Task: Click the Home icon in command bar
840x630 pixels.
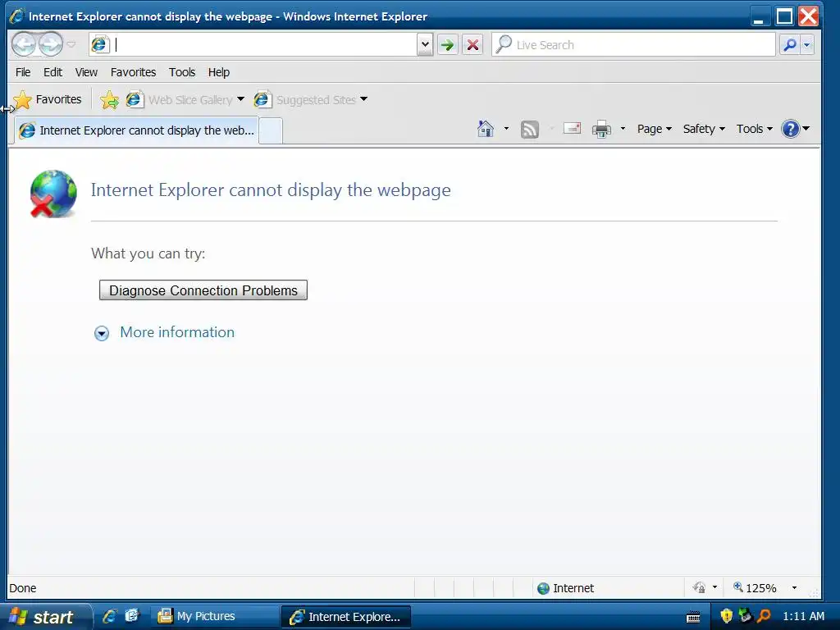Action: (486, 129)
